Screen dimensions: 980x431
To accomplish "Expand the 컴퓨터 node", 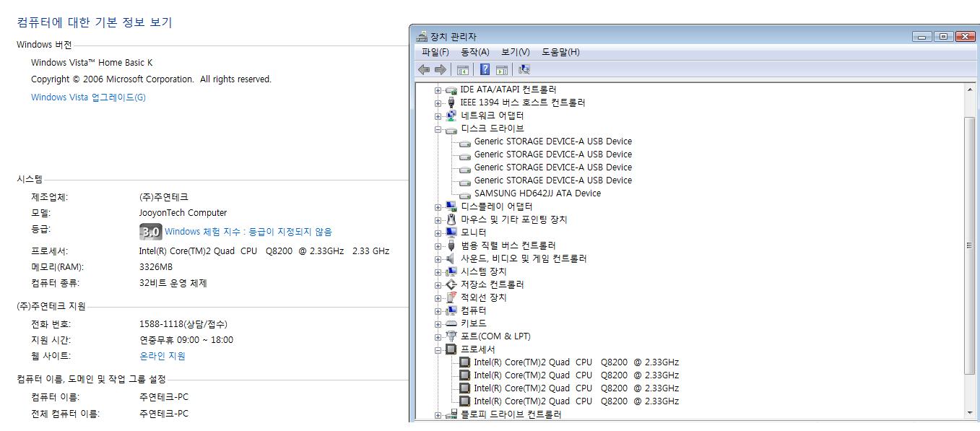I will click(x=438, y=311).
